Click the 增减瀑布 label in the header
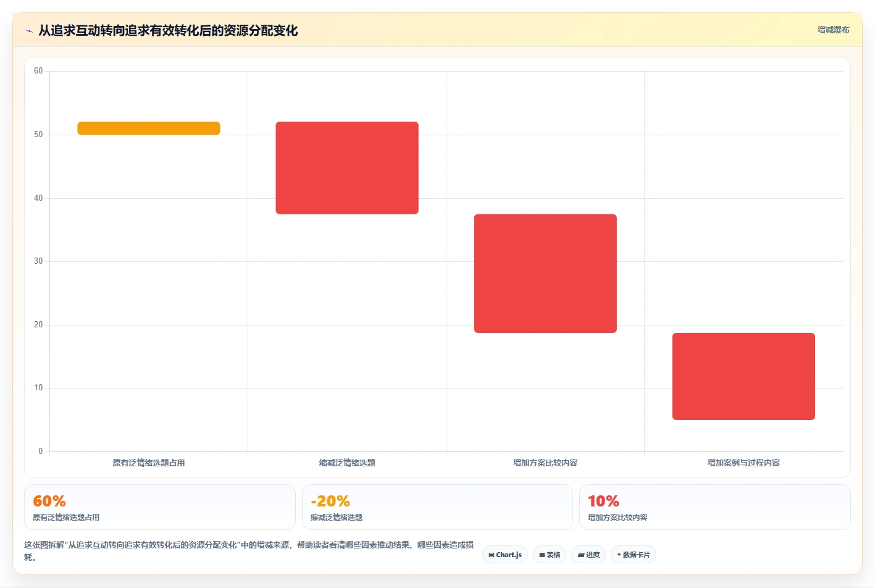The width and height of the screenshot is (875, 588). (x=833, y=30)
